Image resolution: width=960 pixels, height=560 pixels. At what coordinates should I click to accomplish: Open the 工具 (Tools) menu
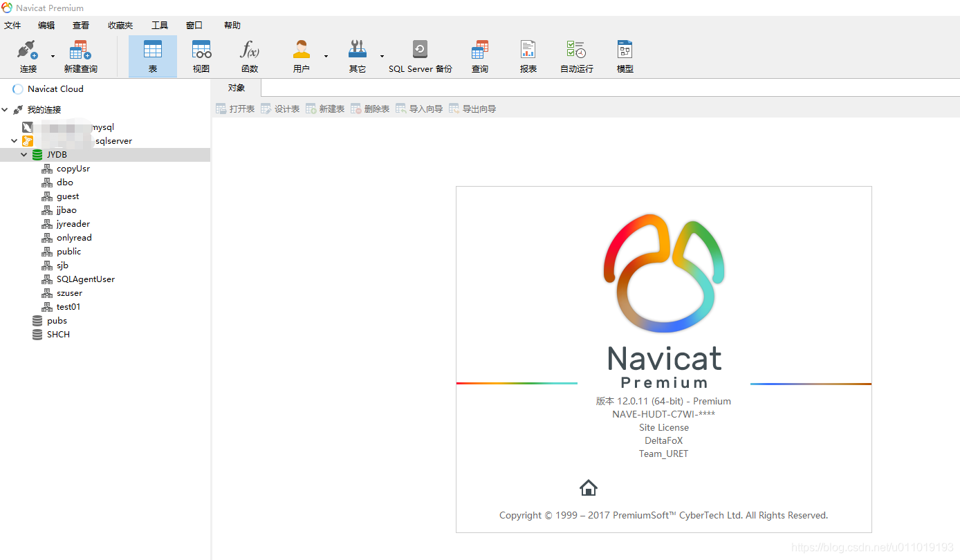[x=160, y=26]
